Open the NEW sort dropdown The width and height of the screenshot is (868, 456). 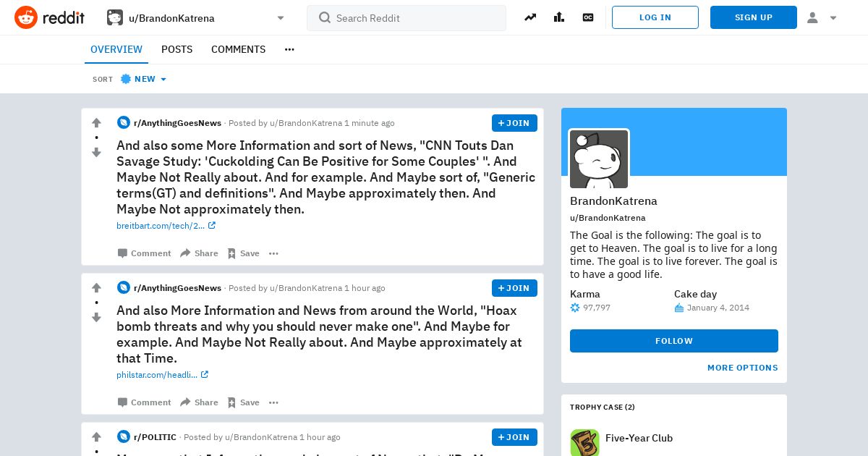point(143,79)
